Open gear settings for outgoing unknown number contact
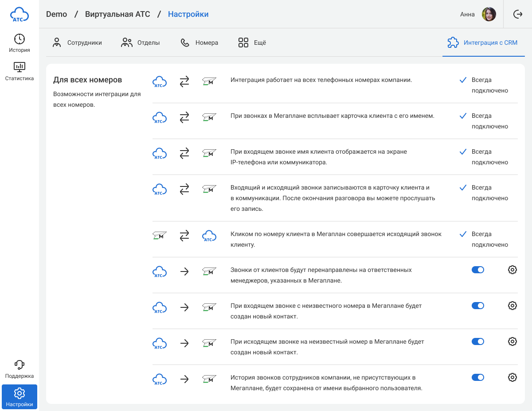Viewport: 532px width, 411px height. tap(512, 341)
